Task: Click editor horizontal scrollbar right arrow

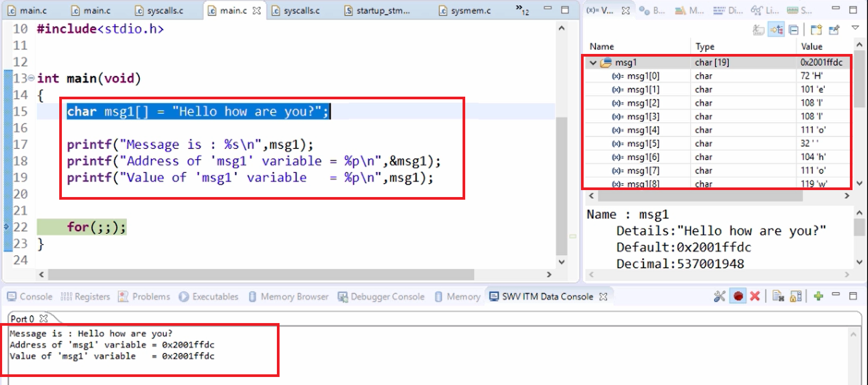Action: click(549, 274)
